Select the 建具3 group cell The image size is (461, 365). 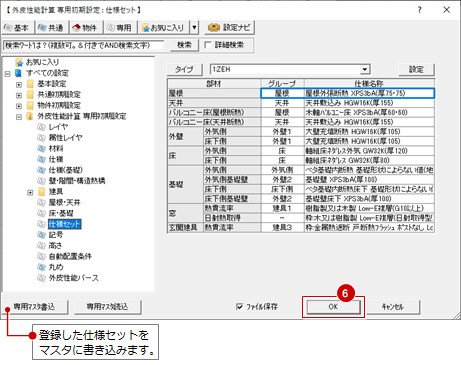click(x=282, y=228)
